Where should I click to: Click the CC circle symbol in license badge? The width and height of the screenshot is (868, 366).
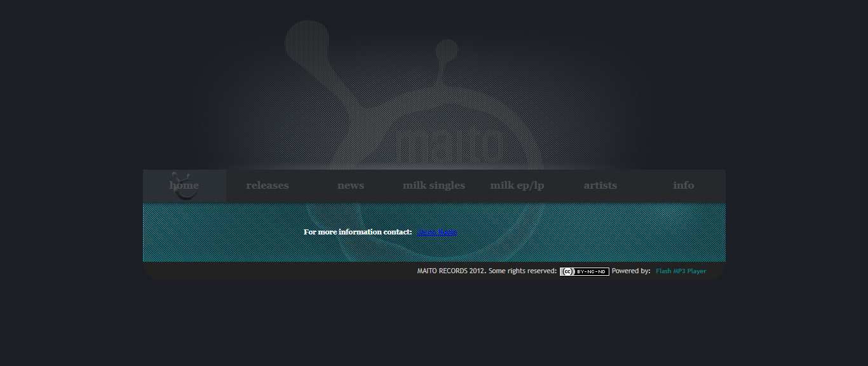click(567, 272)
